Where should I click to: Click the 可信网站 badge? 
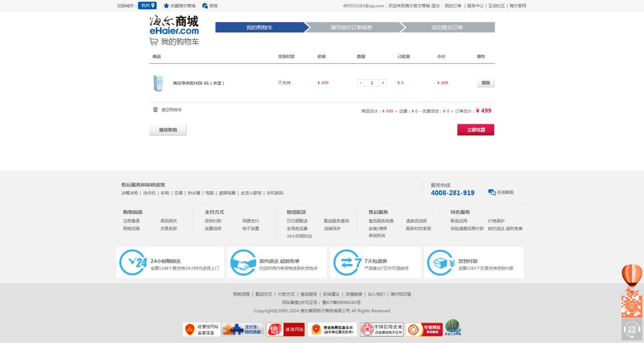[424, 329]
